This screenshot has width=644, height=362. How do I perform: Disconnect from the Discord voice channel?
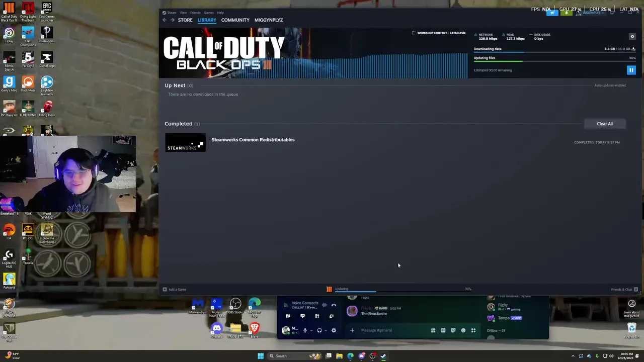coord(334,305)
